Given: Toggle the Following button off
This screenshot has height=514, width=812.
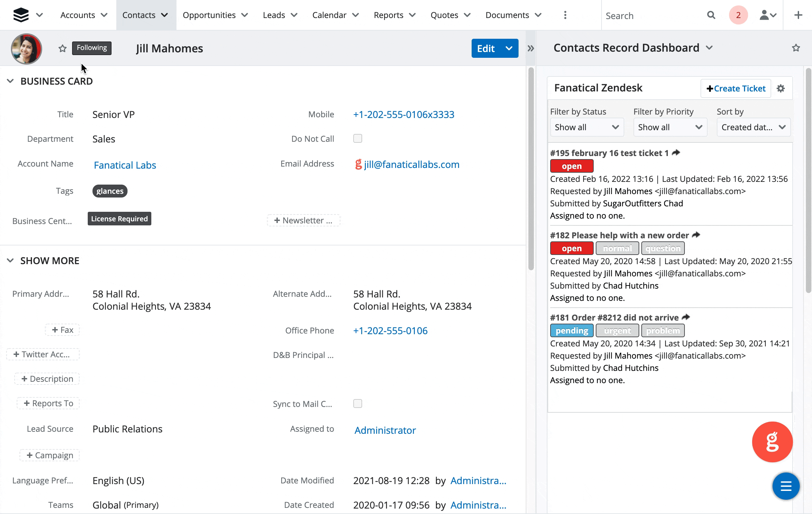Looking at the screenshot, I should 92,48.
